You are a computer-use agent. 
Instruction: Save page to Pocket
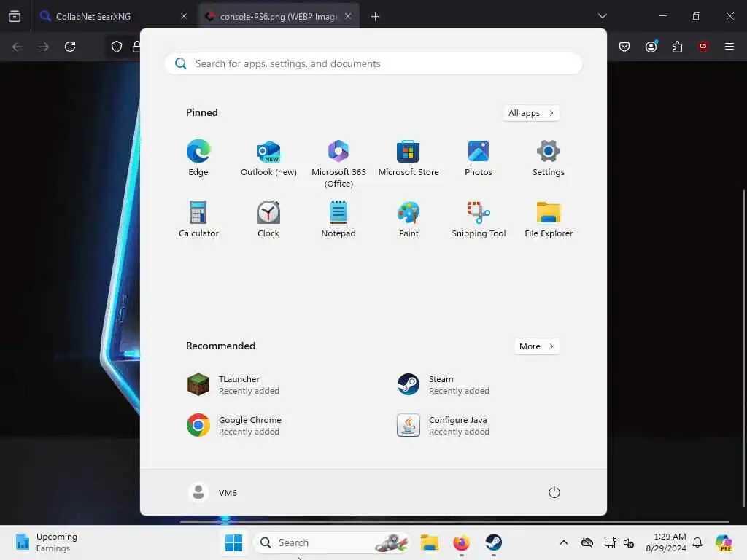coord(624,47)
